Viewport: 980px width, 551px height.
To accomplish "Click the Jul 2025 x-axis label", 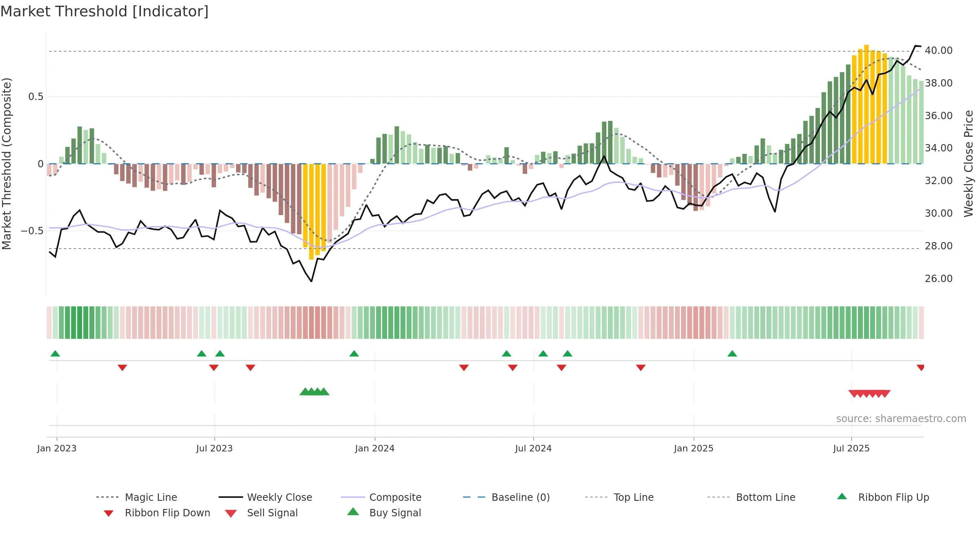I will pyautogui.click(x=851, y=448).
